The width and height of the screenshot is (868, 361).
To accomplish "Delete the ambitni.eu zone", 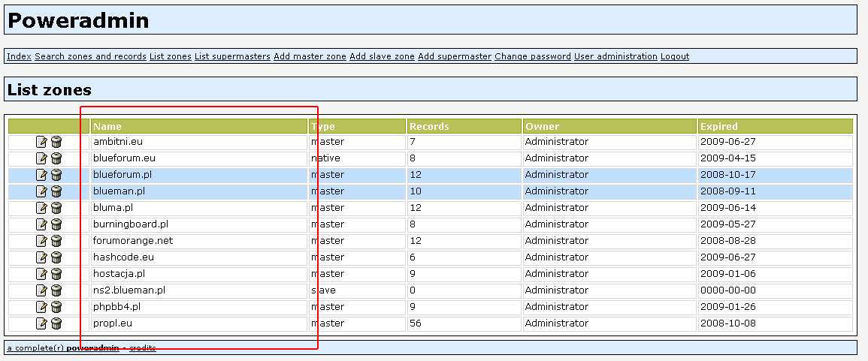I will pyautogui.click(x=56, y=142).
